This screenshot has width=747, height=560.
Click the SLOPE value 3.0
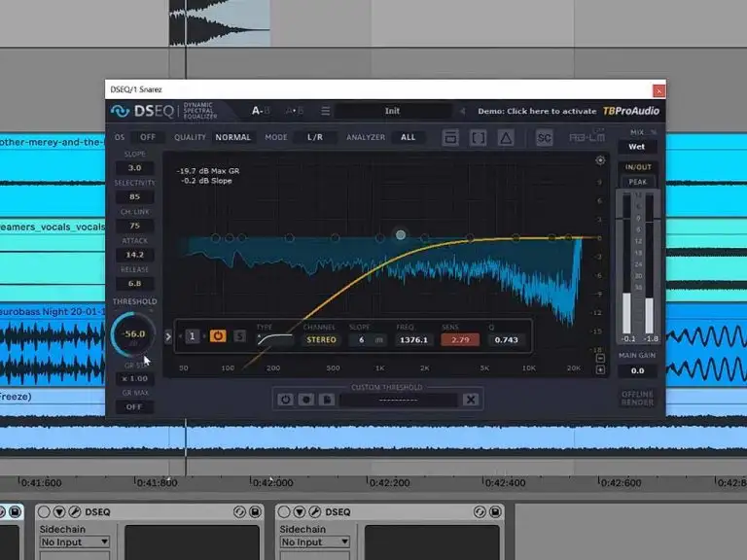[135, 167]
